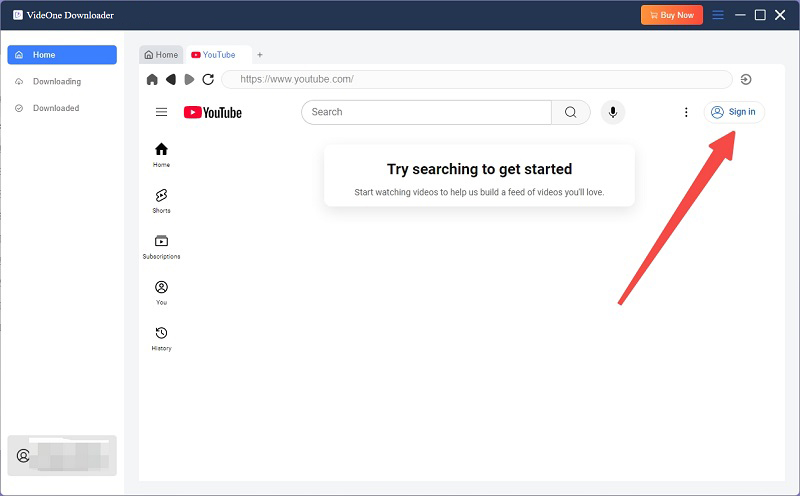Switch to the Home browser tab
Image resolution: width=800 pixels, height=496 pixels.
tap(161, 55)
